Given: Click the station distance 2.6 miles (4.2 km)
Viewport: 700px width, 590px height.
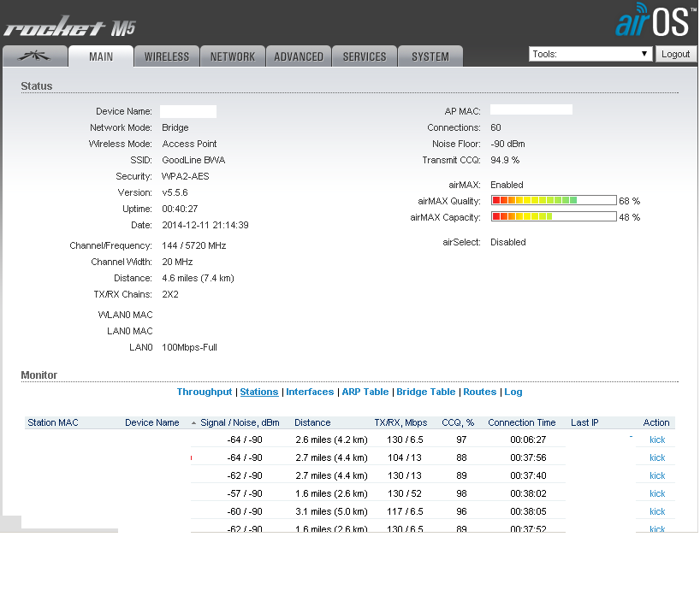Looking at the screenshot, I should point(331,440).
